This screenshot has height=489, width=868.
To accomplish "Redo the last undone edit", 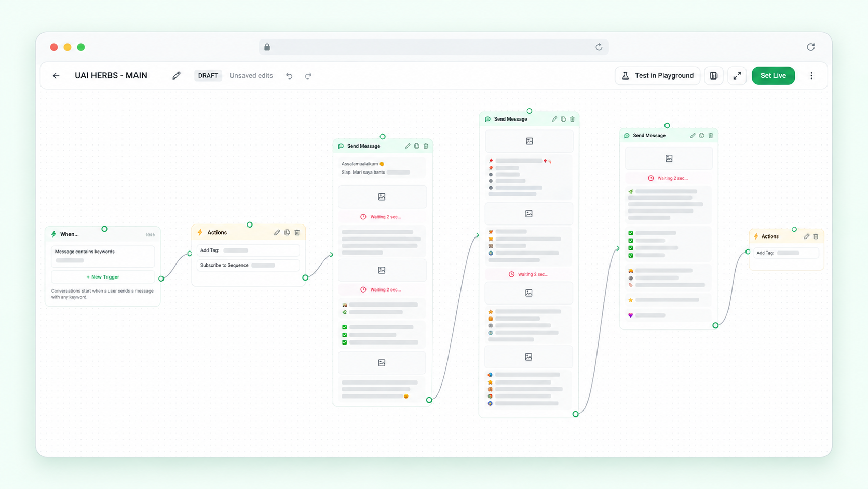I will [308, 76].
